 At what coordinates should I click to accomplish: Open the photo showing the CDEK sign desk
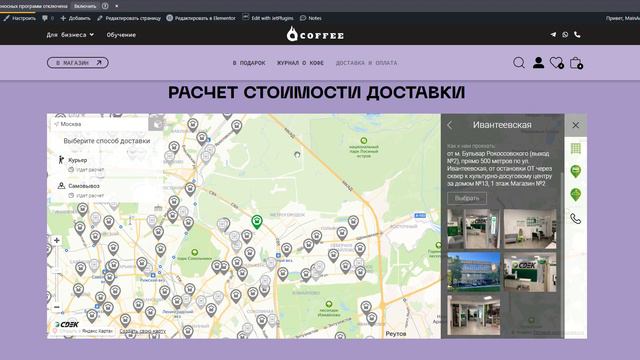pyautogui.click(x=530, y=272)
